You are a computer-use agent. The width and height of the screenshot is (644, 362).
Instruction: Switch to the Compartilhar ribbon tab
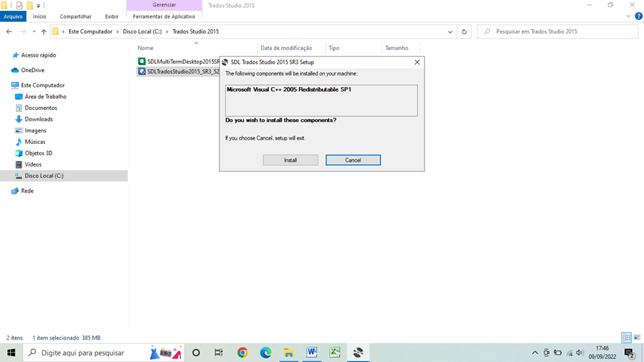coord(76,17)
